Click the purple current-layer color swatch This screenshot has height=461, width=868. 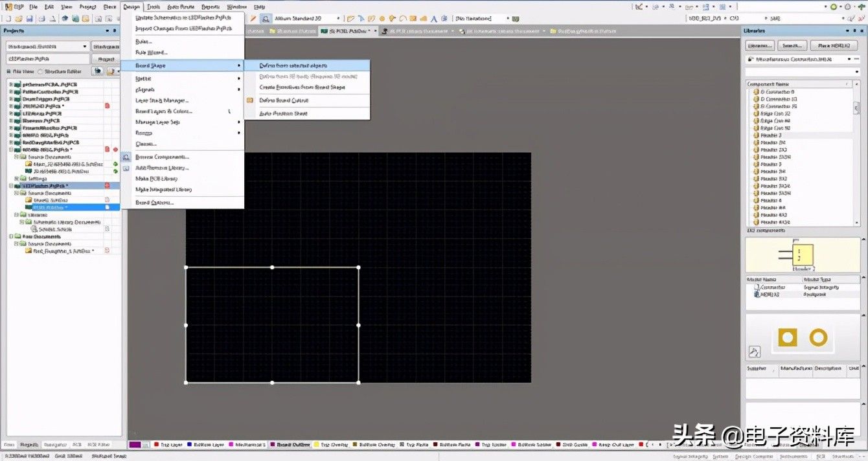(x=135, y=445)
